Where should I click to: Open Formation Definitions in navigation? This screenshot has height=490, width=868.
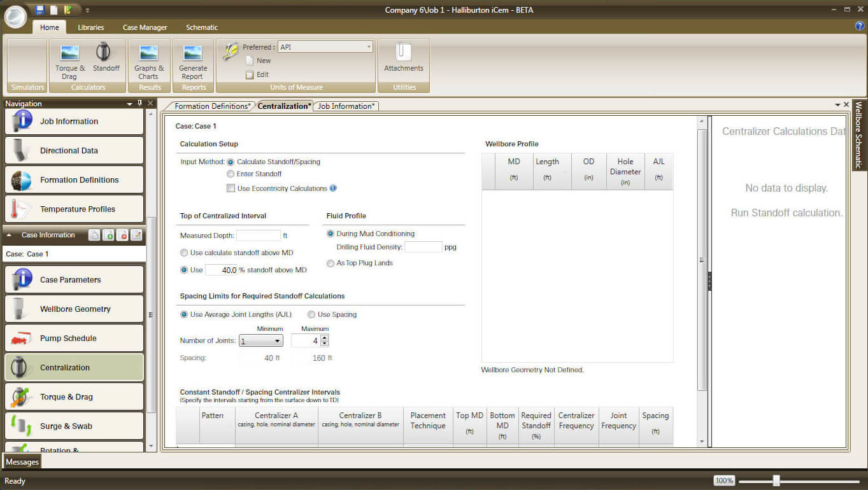(75, 179)
